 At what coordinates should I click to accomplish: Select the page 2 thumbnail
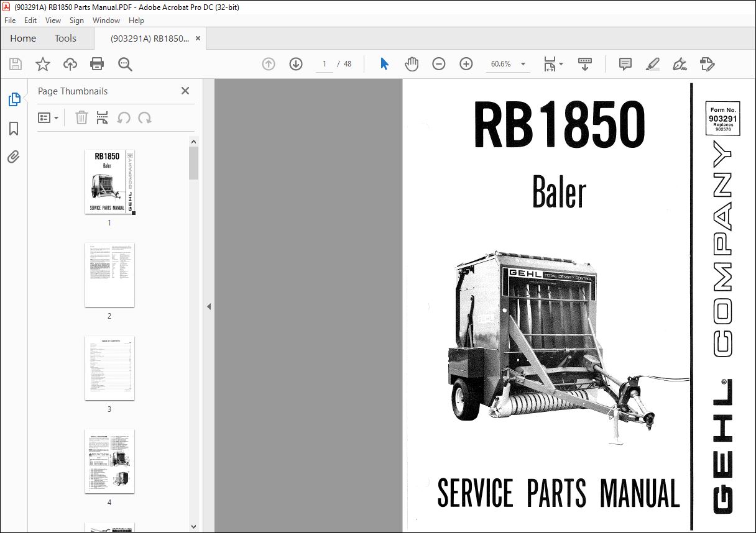109,275
